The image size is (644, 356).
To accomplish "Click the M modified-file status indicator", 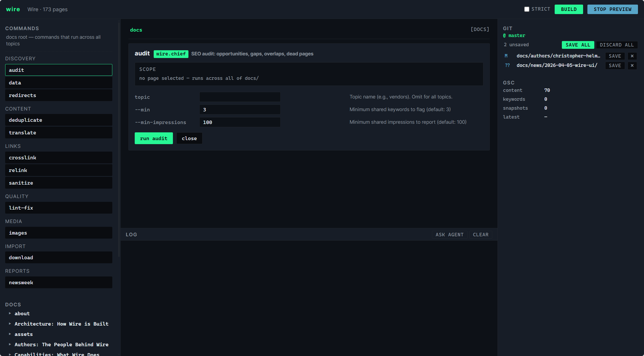I will pyautogui.click(x=506, y=56).
